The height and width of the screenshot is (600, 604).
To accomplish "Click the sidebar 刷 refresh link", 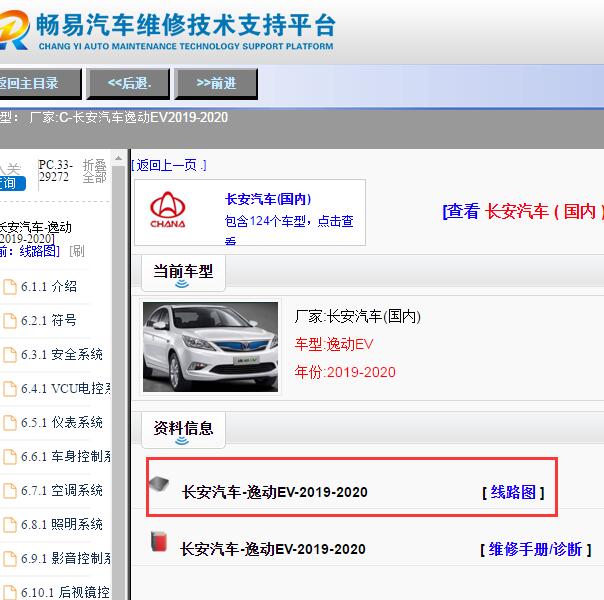I will coord(77,251).
